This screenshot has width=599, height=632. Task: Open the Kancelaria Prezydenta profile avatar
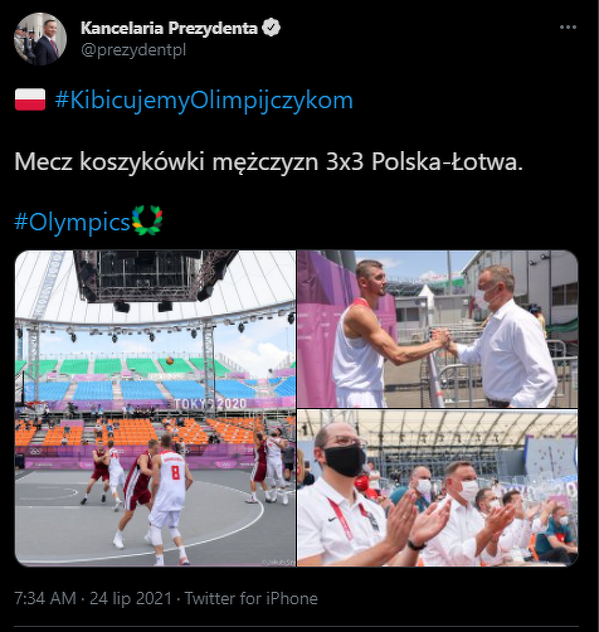(40, 39)
